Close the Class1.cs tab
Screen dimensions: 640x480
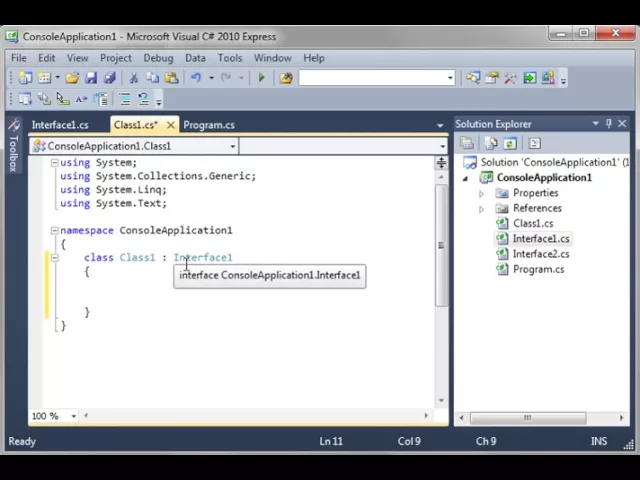click(x=171, y=125)
